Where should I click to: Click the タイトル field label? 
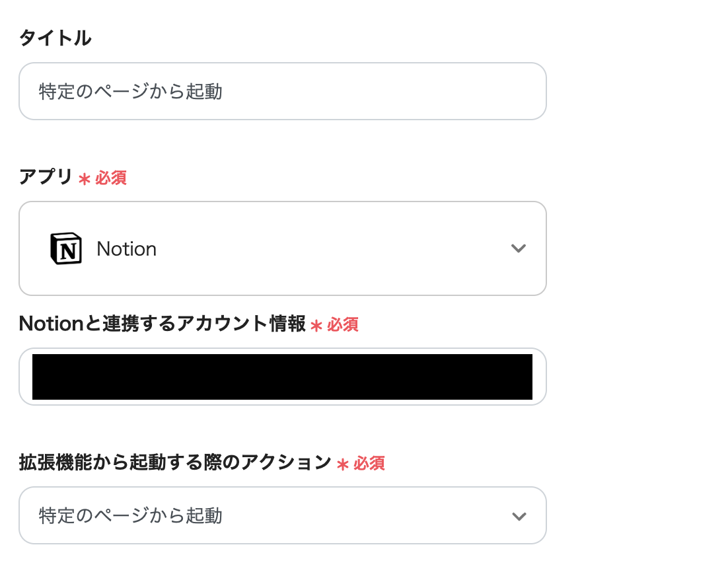(55, 38)
